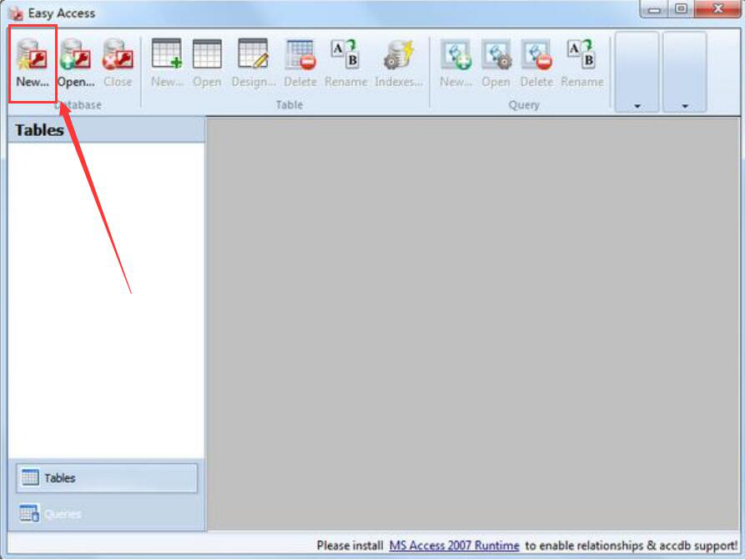Expand first collapsed ribbon group dropdown
Screen dimensions: 745x560
pos(637,73)
